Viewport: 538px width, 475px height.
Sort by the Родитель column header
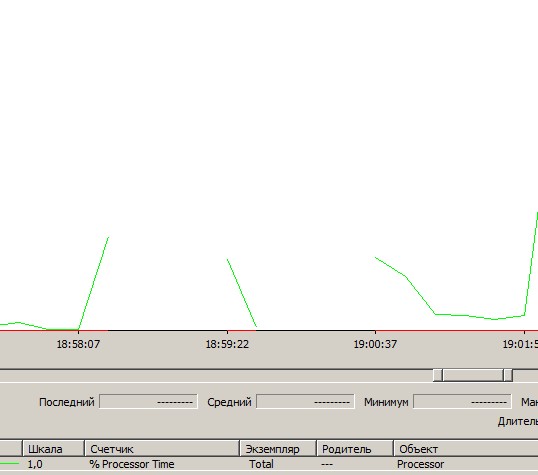(355, 449)
